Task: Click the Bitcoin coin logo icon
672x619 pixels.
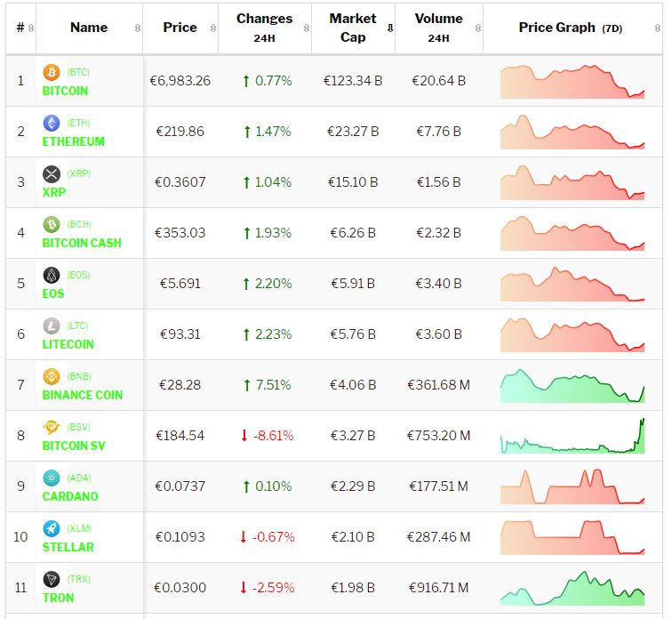Action: pos(51,72)
